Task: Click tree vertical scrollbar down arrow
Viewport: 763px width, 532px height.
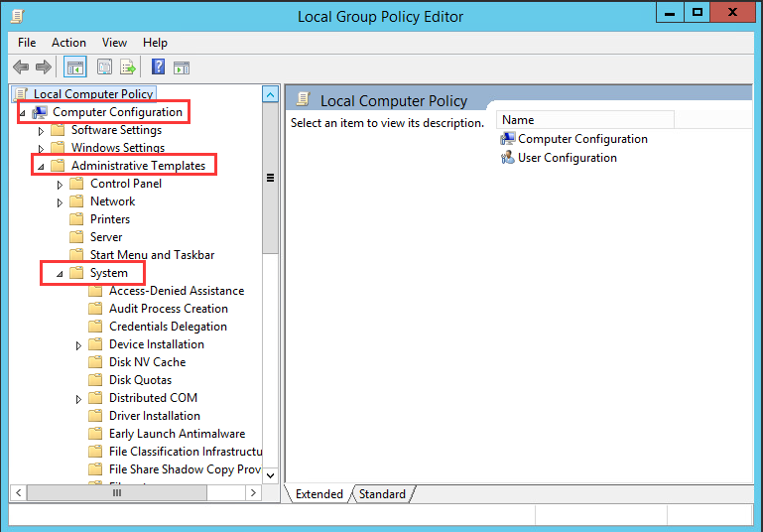Action: (x=270, y=475)
